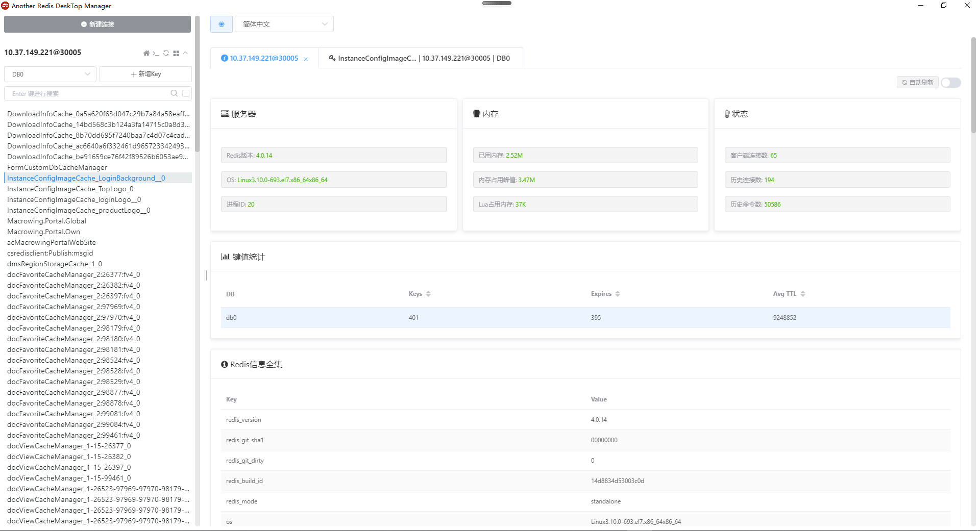Open key docViewCacheManager_1-15-26377_0
Viewport: 980px width, 531px height.
pyautogui.click(x=69, y=446)
